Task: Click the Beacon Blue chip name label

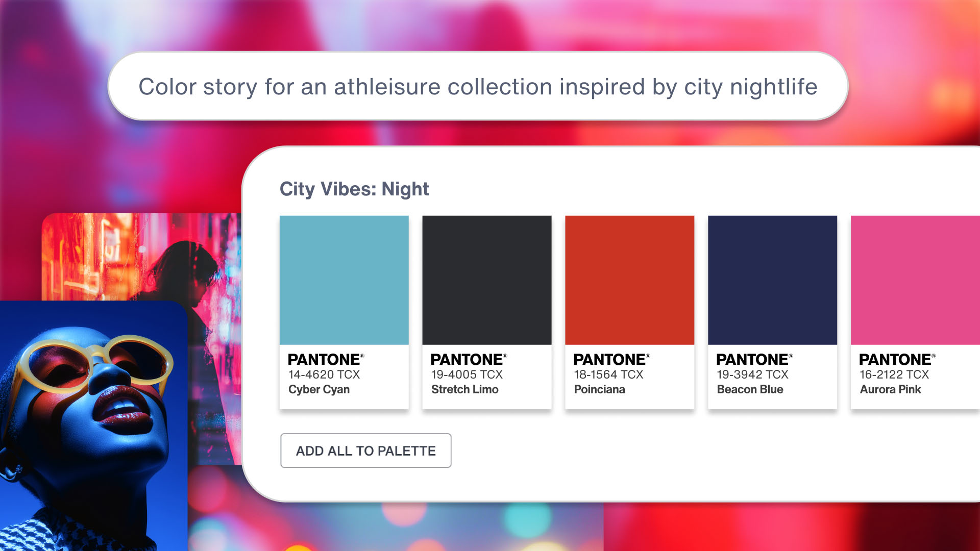Action: click(751, 389)
